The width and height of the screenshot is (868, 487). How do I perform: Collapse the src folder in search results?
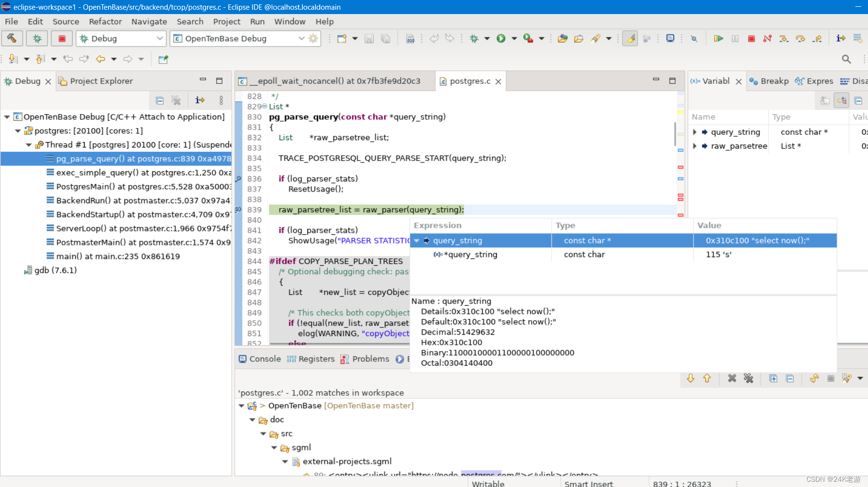(x=263, y=434)
